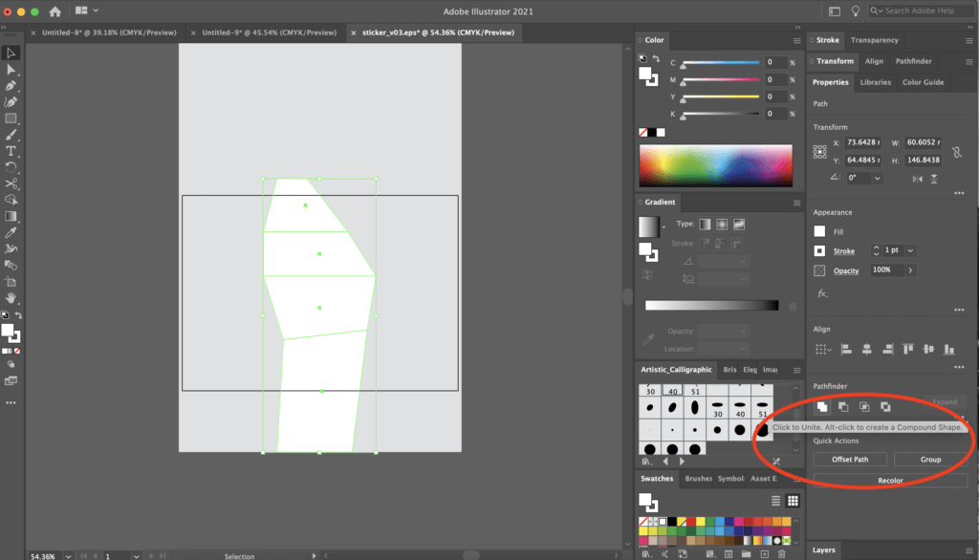This screenshot has height=560, width=979.
Task: Click the Intersect pathfinder icon
Action: (864, 407)
